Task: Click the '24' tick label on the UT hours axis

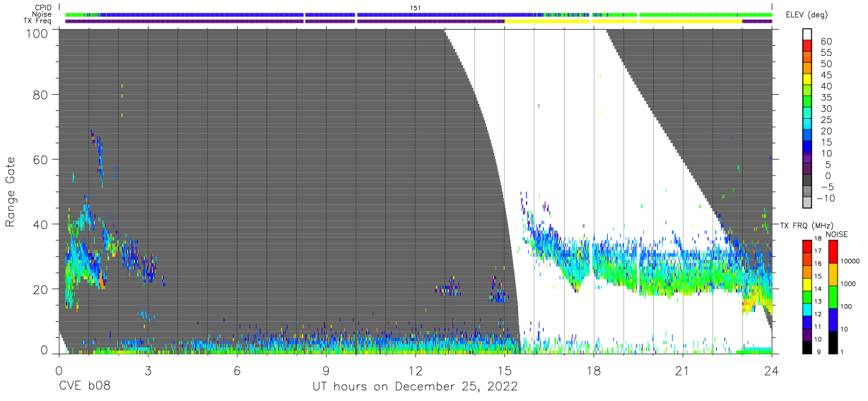Action: (x=772, y=371)
